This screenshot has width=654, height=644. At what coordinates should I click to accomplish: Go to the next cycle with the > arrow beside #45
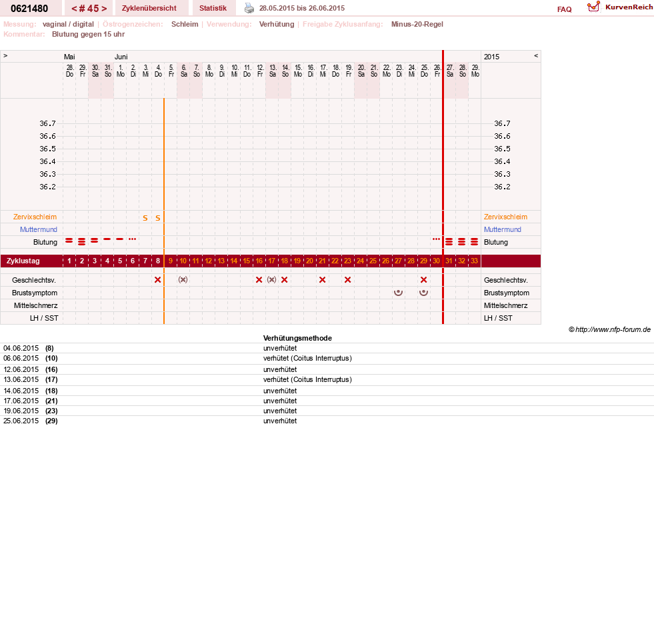(x=104, y=9)
